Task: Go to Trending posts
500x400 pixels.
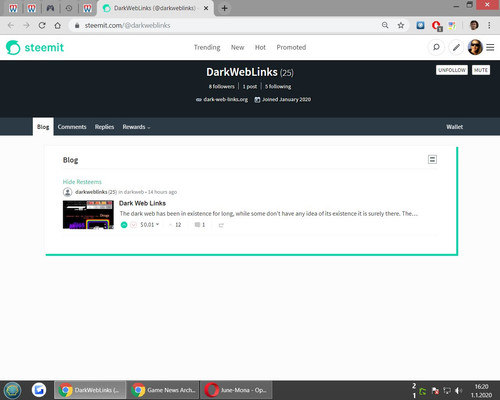Action: coord(207,47)
